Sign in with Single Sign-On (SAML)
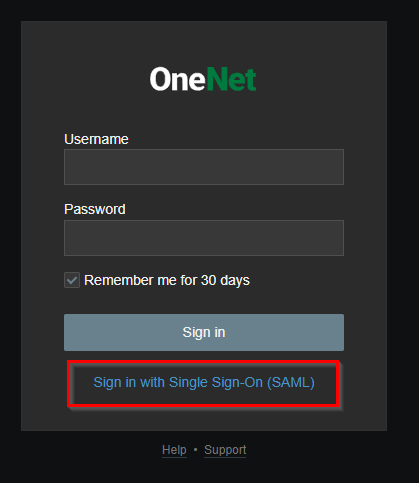Screen dimensions: 419x483 click(x=204, y=383)
